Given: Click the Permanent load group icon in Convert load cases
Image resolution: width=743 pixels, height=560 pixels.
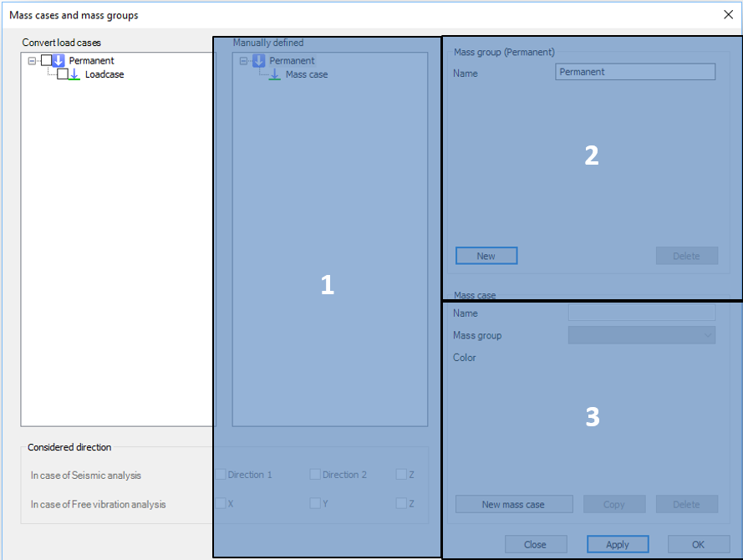Looking at the screenshot, I should pos(59,60).
